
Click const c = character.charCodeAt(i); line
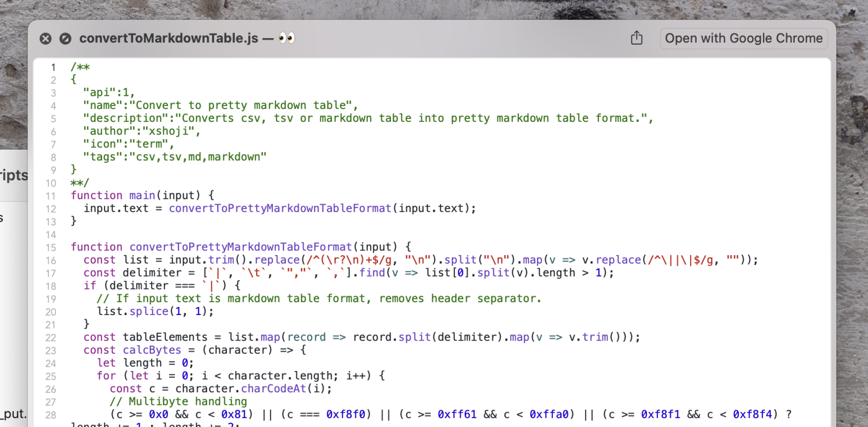click(221, 388)
